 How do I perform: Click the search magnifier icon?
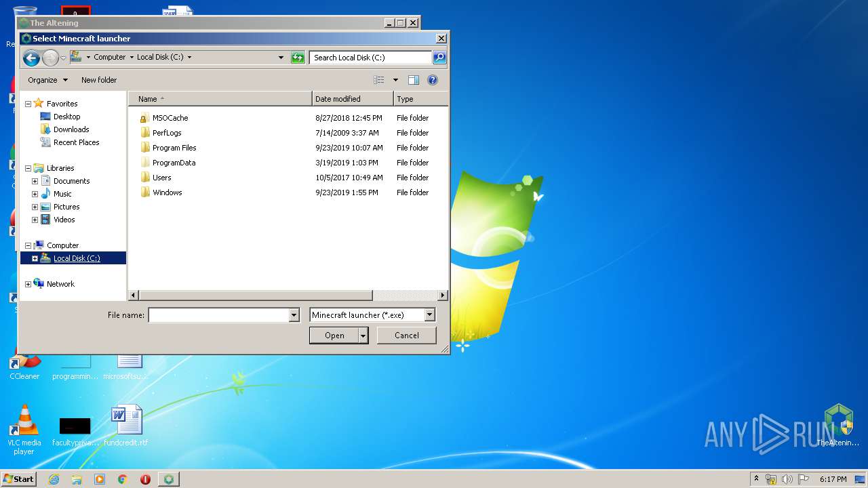coord(439,58)
